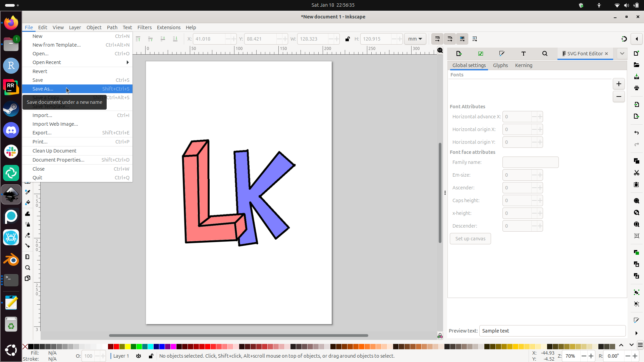644x362 pixels.
Task: Add a new font with plus button
Action: [619, 84]
